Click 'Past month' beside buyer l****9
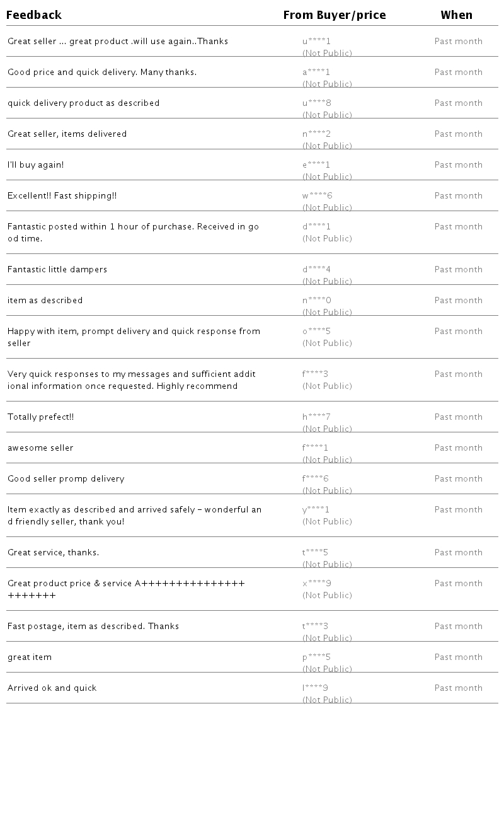This screenshot has height=827, width=504. (x=458, y=688)
